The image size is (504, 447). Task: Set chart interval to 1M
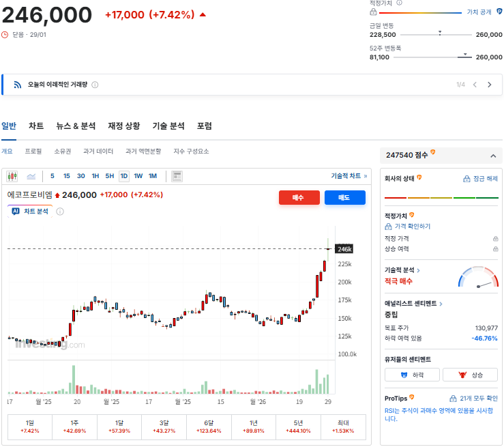coord(153,176)
